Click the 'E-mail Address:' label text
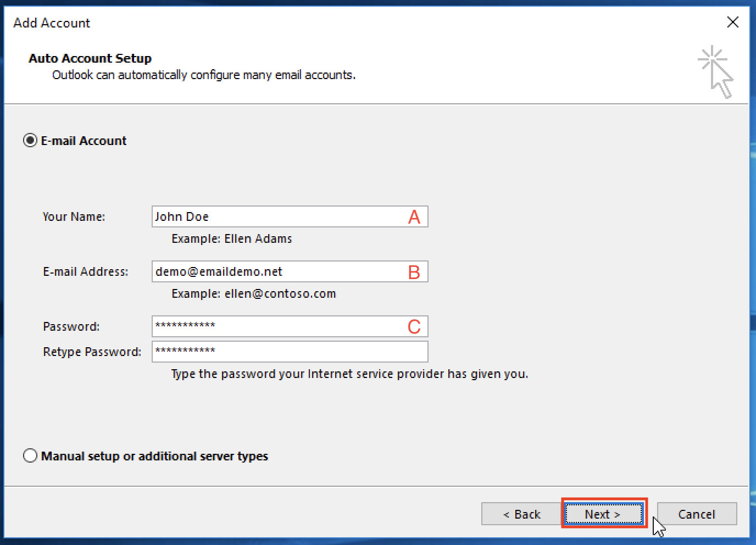 pyautogui.click(x=85, y=271)
